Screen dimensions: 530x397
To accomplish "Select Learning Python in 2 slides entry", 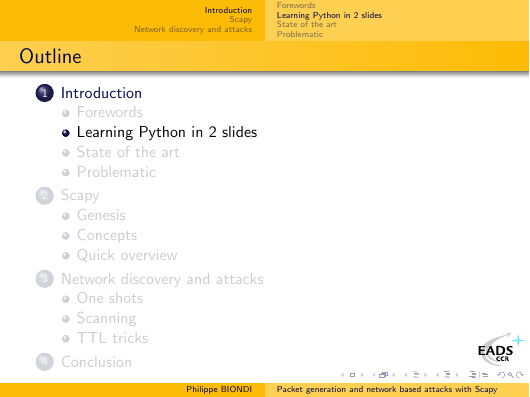I will (x=167, y=132).
